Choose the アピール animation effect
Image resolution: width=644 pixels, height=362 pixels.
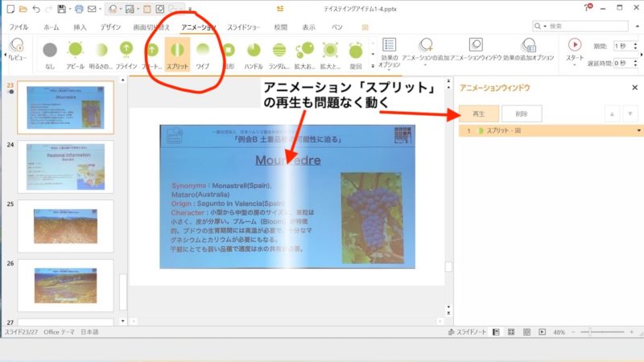(x=75, y=54)
